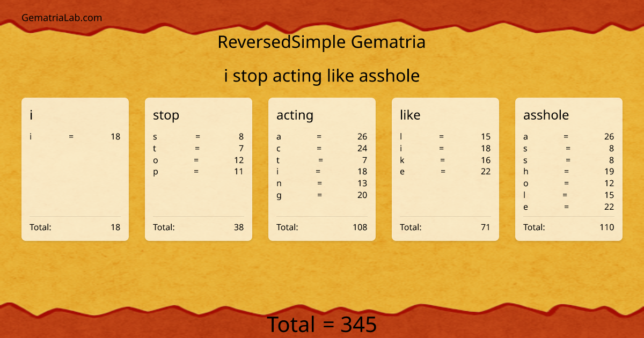Click the Total: 108 divider line
Screen dimensions: 644x338
point(322,216)
